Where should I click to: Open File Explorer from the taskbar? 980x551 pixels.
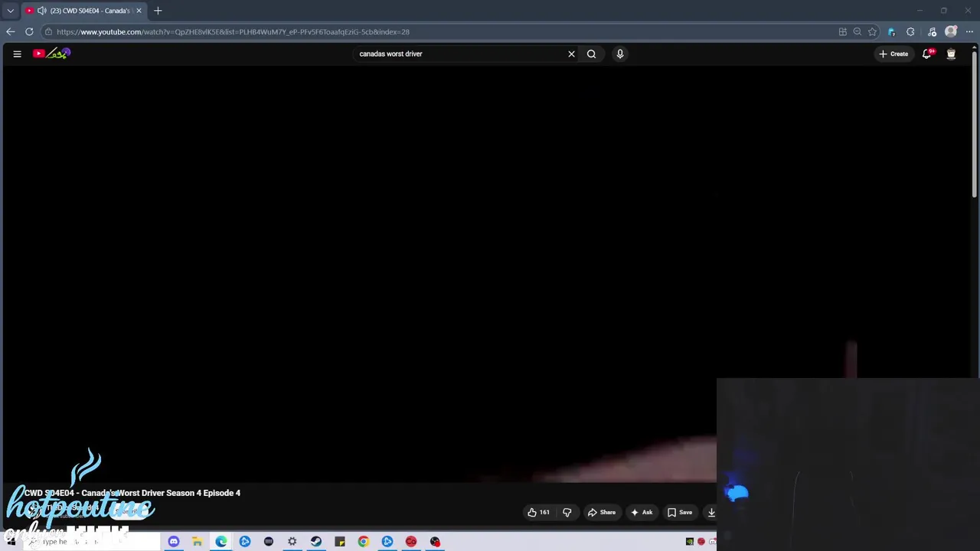197,542
